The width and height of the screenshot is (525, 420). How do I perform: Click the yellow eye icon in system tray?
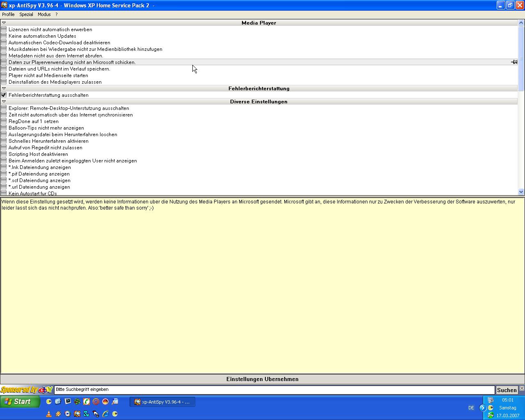tap(491, 408)
